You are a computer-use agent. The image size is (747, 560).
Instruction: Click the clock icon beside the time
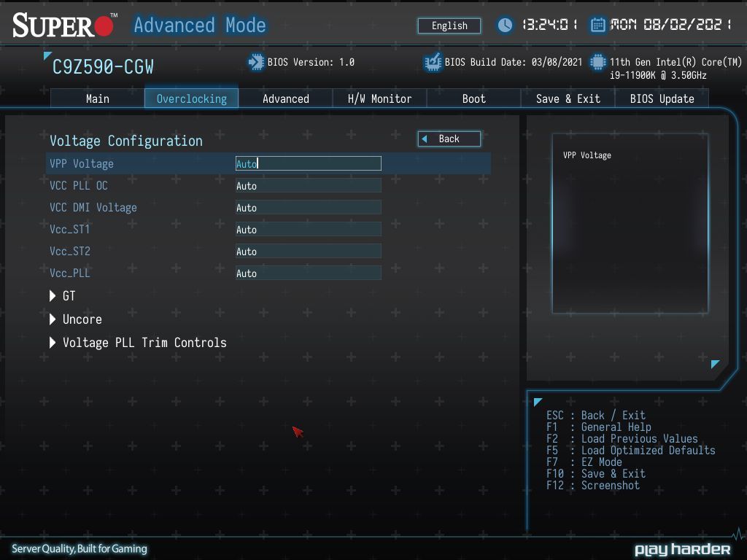click(505, 26)
